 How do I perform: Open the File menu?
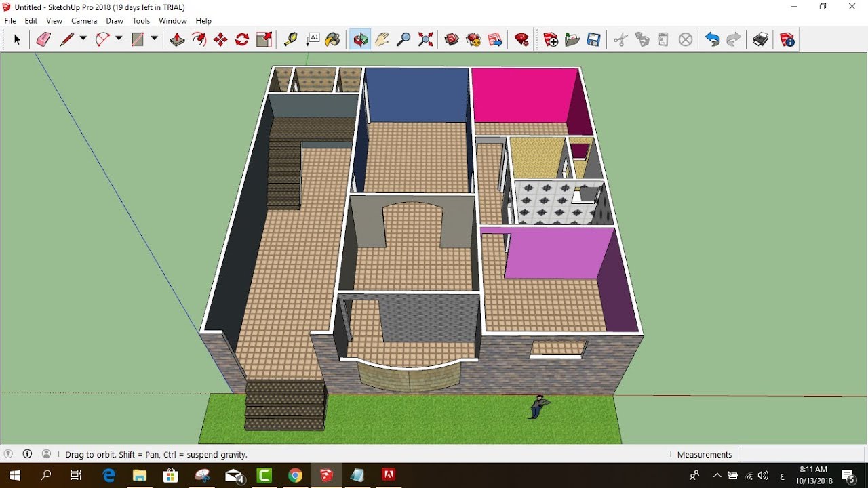[x=10, y=21]
